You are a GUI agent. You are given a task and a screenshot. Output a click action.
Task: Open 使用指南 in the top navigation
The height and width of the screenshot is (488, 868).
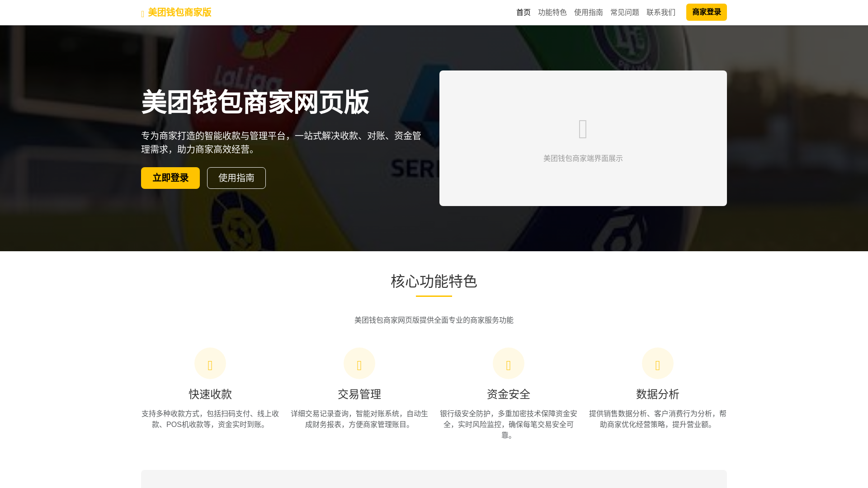[589, 12]
